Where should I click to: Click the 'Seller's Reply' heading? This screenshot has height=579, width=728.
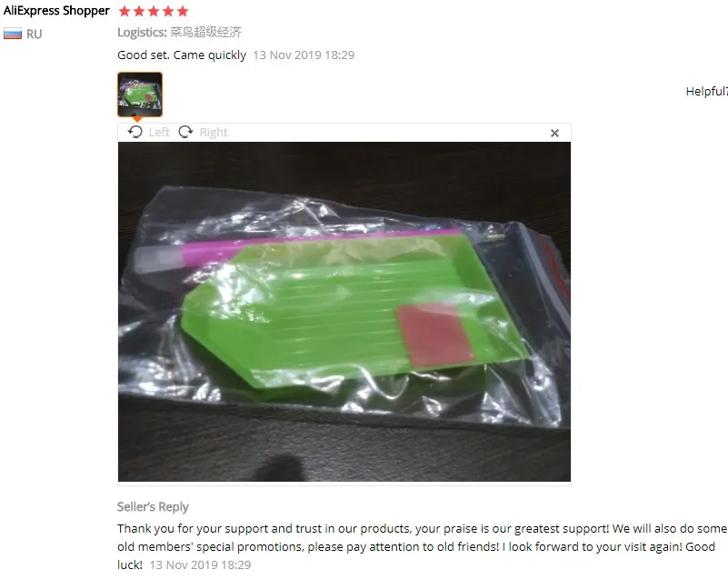pos(153,506)
